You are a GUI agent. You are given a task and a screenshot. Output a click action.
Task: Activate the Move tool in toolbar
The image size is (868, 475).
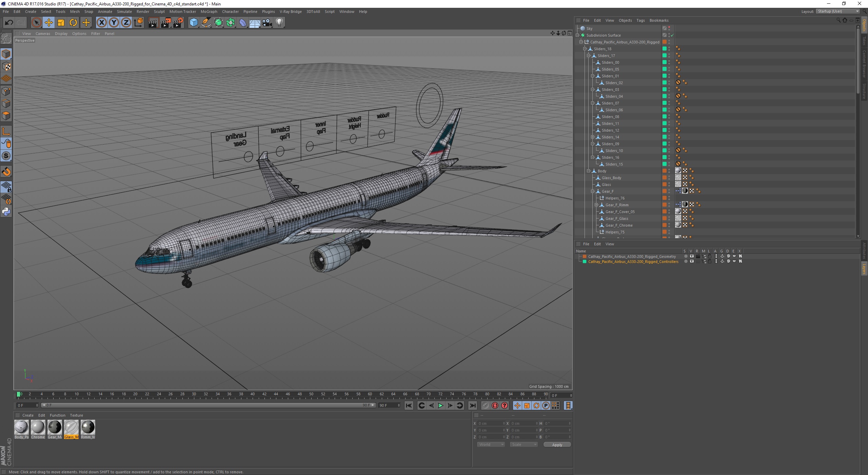pyautogui.click(x=48, y=23)
